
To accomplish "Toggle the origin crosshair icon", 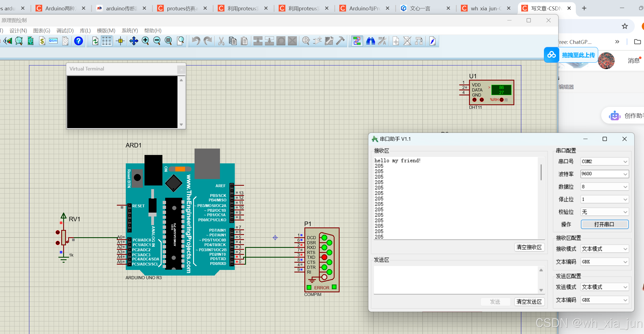I will [x=120, y=41].
